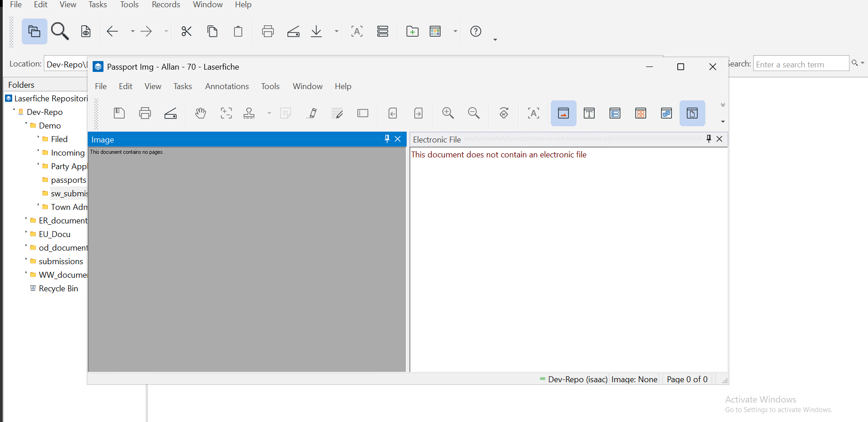Select the region selection tool

[226, 113]
